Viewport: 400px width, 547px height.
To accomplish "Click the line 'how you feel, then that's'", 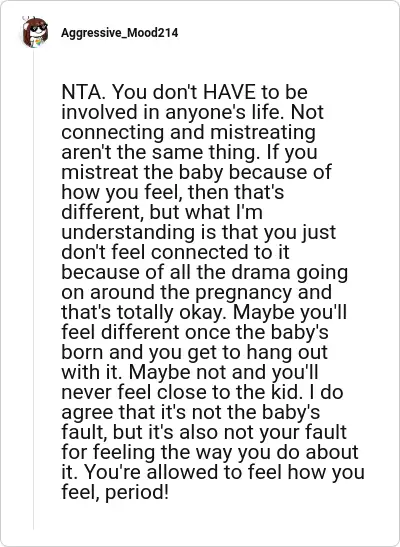I will click(173, 192).
